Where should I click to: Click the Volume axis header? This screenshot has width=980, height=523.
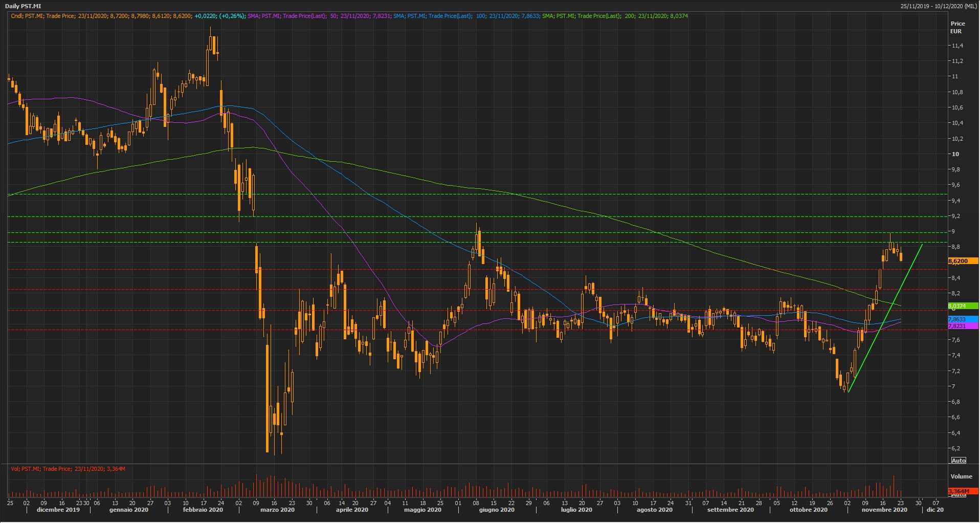pyautogui.click(x=961, y=476)
